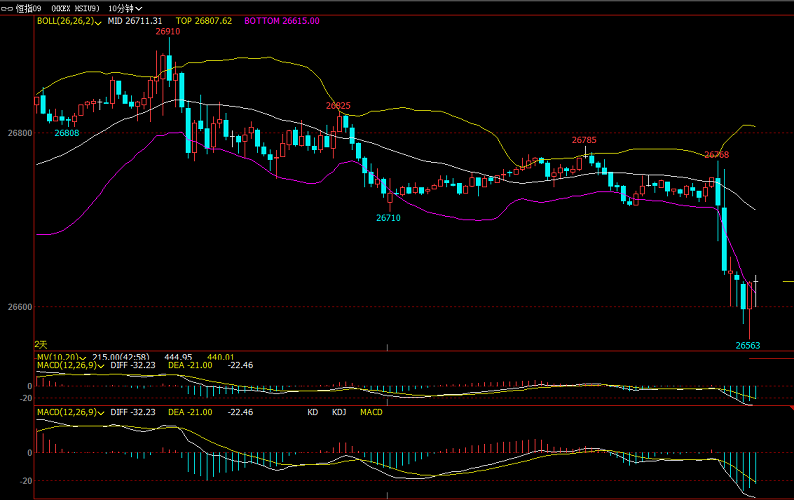
Task: Click the 26600 price axis level
Action: tap(19, 307)
